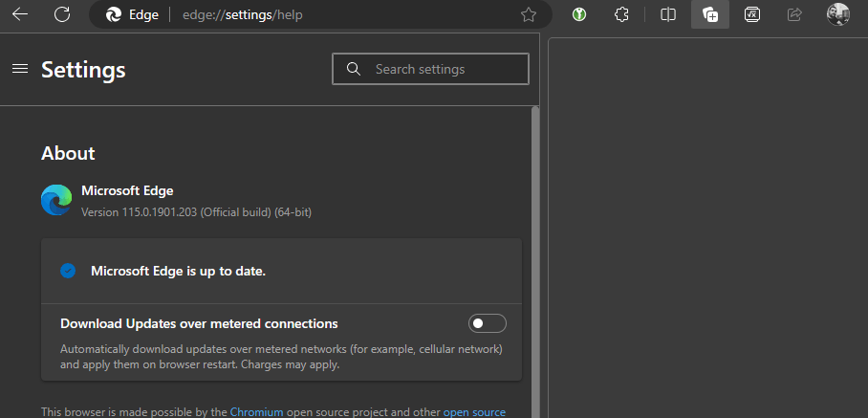Open the Chromium link
868x418 pixels.
coord(256,412)
